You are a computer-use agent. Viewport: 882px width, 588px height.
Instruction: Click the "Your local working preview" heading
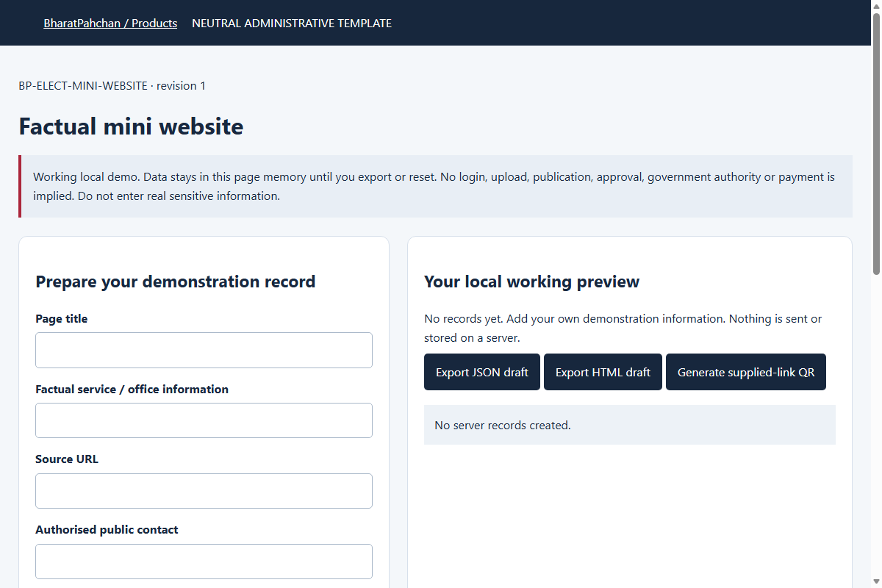(x=532, y=282)
